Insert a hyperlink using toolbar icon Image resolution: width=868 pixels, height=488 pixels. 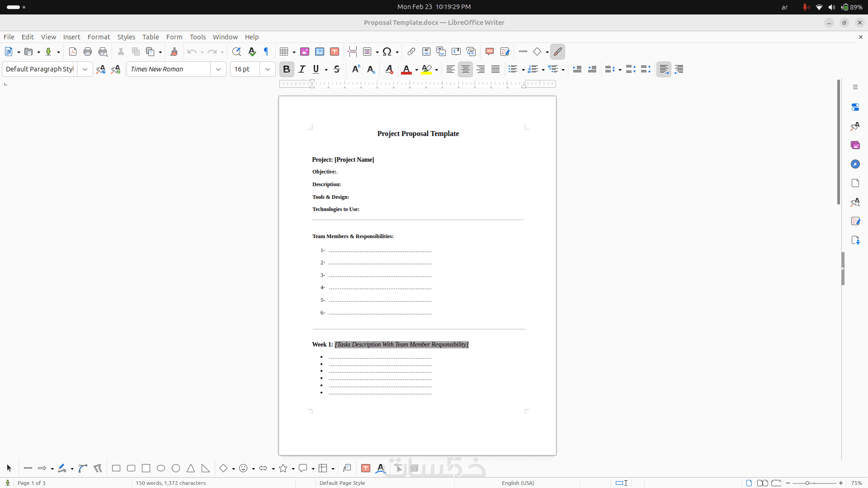click(411, 52)
